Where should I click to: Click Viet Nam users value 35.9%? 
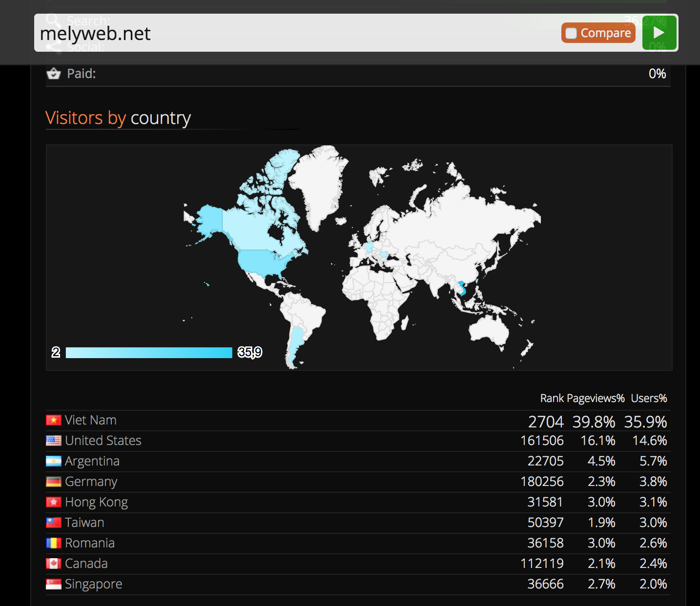tap(646, 422)
